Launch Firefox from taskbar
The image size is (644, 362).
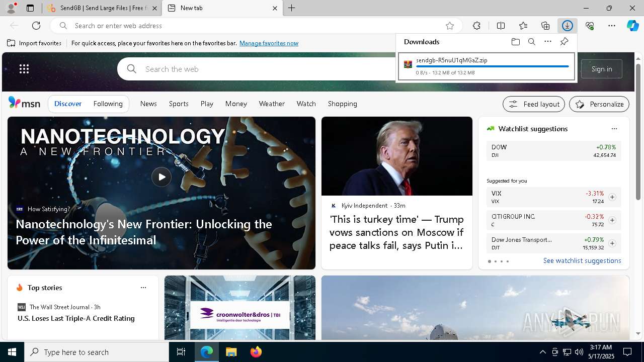point(256,352)
